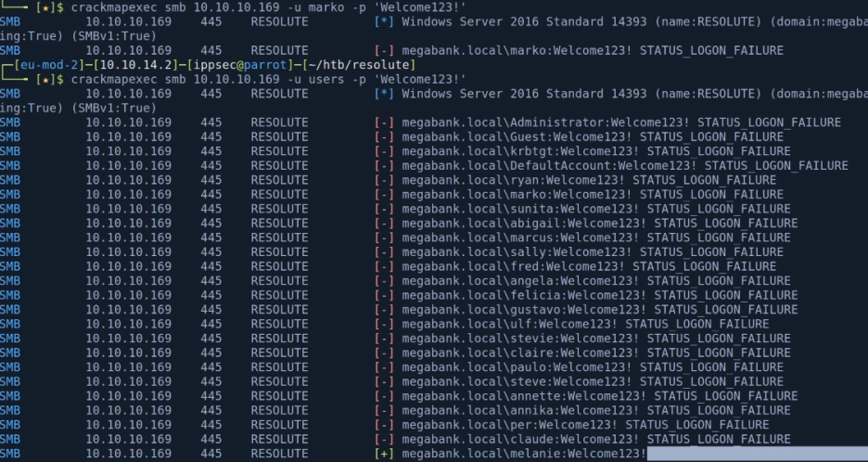Click STATUS_LOGON_FAILURE on the Administrator row
Screen dimensions: 868x462
769,122
